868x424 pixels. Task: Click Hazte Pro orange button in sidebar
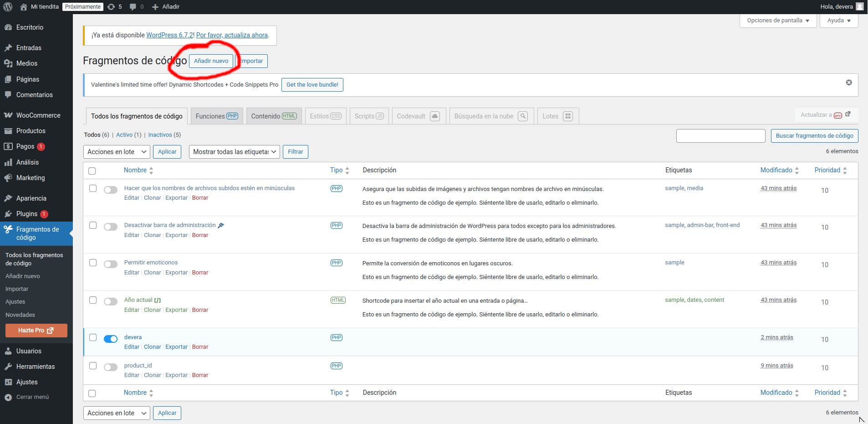[36, 331]
